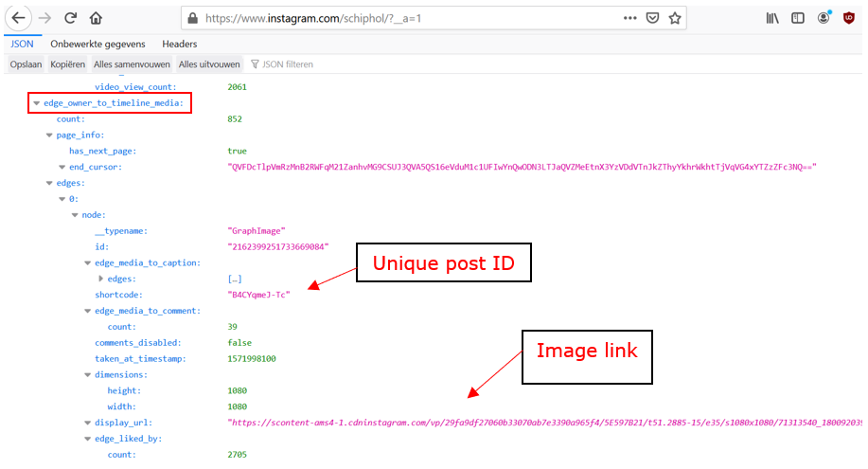The image size is (868, 469).
Task: Click the browser forward arrow
Action: (x=44, y=18)
